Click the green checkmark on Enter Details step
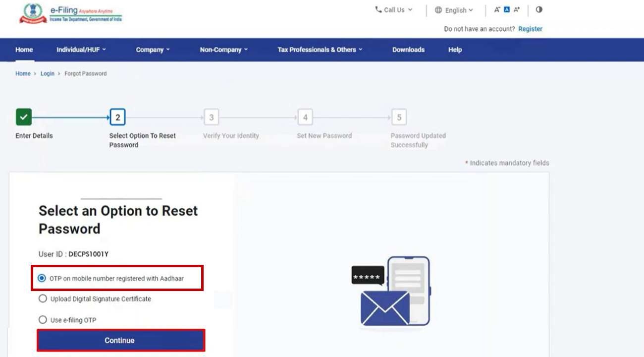Screen dimensions: 644x357 (23, 117)
